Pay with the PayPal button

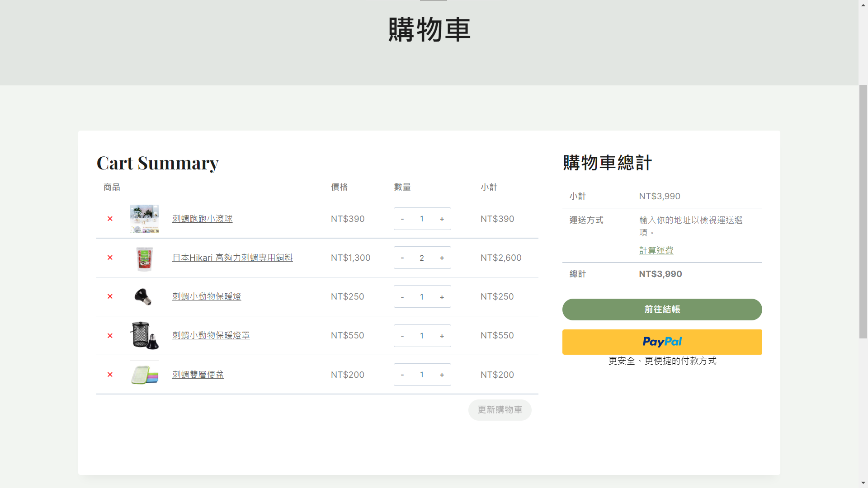pyautogui.click(x=662, y=342)
